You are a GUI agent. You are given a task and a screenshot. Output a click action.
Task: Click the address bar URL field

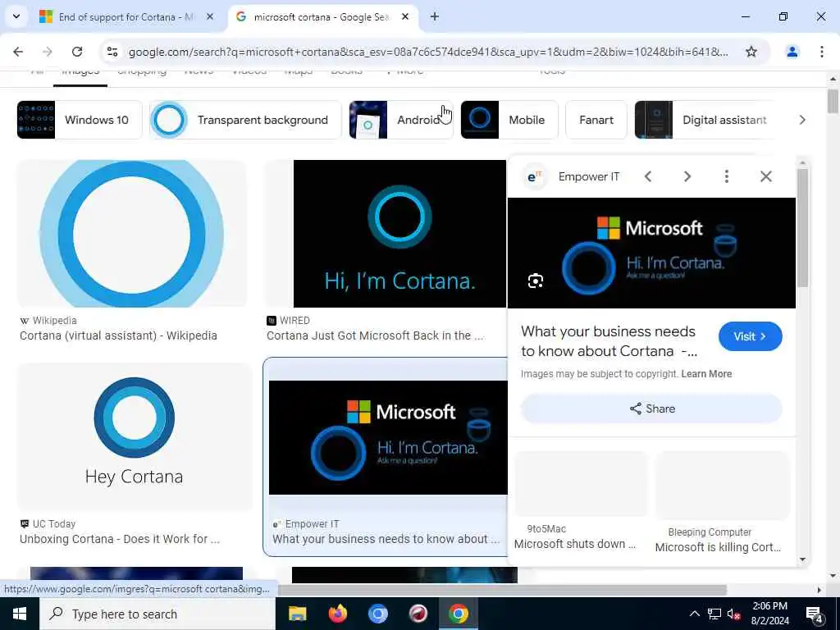click(428, 52)
